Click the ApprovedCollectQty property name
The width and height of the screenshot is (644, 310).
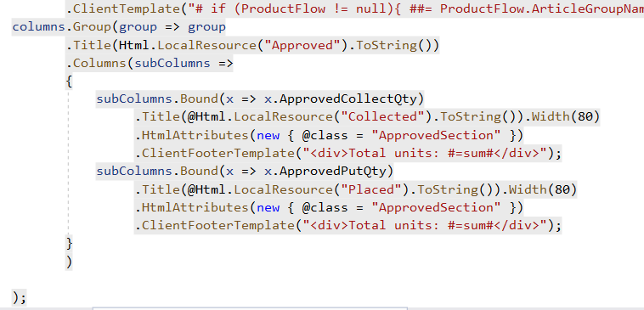click(x=347, y=99)
